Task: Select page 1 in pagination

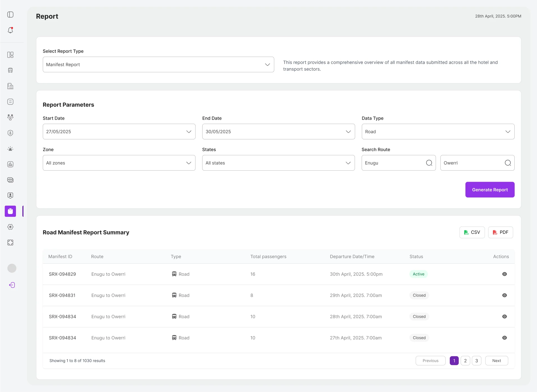Action: click(454, 361)
